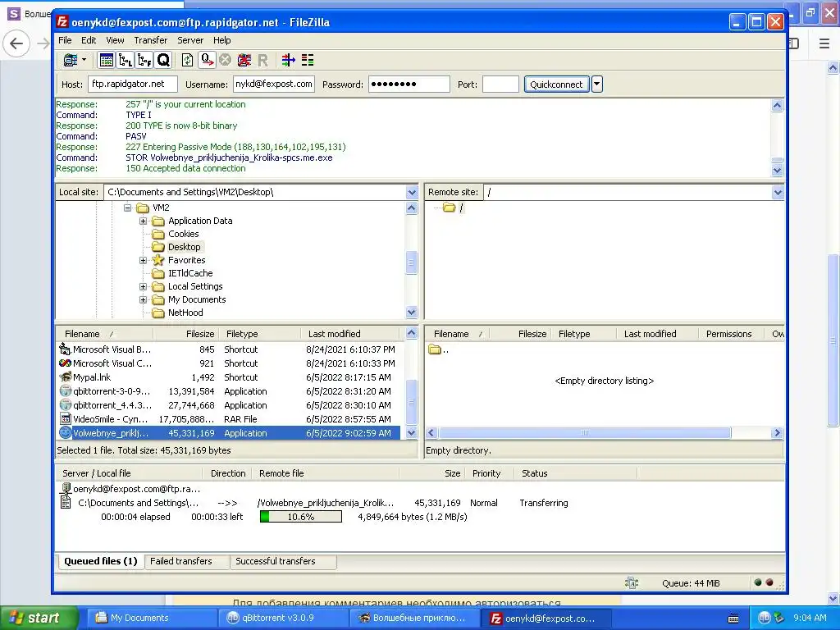Open directory listing filters icon

click(288, 60)
